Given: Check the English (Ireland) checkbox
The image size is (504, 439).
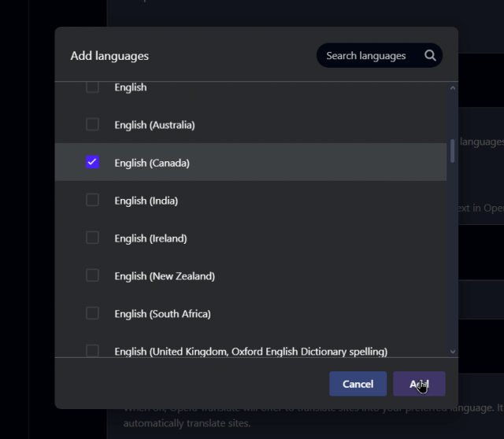Looking at the screenshot, I should click(x=92, y=238).
